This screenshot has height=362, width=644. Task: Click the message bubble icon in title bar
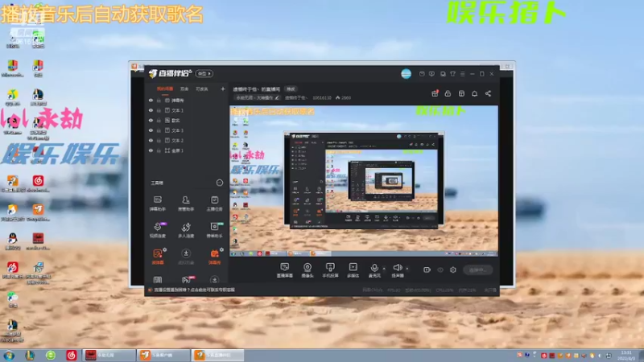(x=431, y=74)
